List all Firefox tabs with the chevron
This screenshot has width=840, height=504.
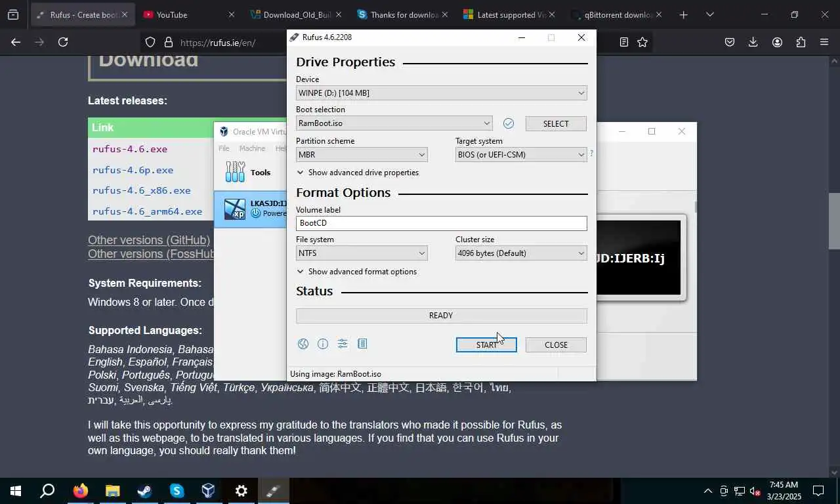click(x=709, y=14)
